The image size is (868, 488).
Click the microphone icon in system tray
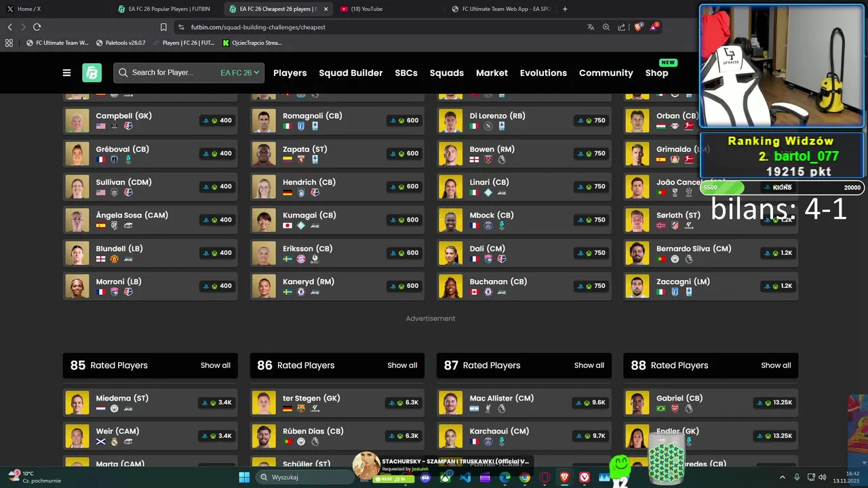[x=797, y=477]
